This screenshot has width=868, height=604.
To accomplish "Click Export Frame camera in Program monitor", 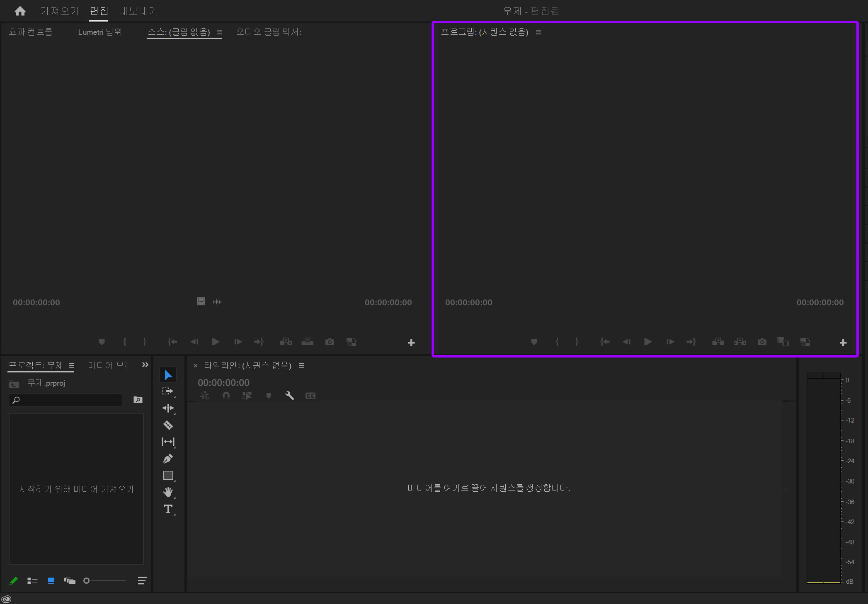I will pyautogui.click(x=762, y=342).
